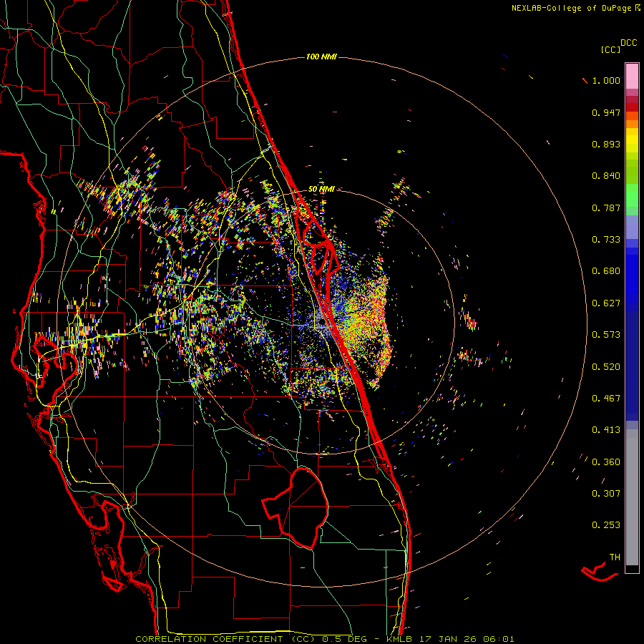Click the 50 NMI range ring label
The width and height of the screenshot is (644, 644).
[321, 189]
